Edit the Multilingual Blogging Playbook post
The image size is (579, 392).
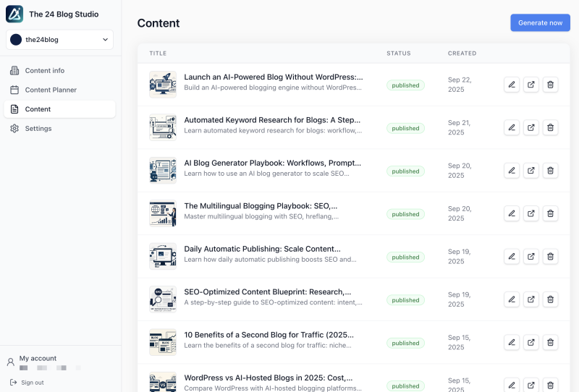click(x=512, y=213)
